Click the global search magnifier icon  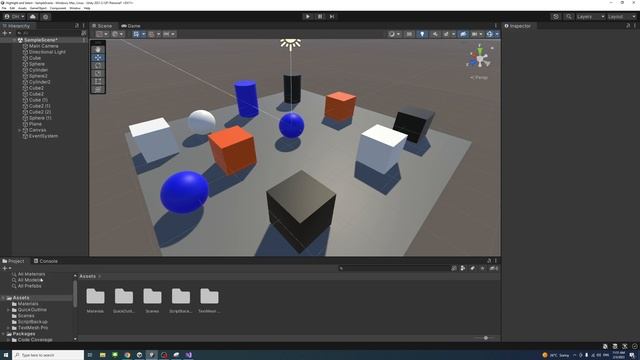tap(569, 17)
